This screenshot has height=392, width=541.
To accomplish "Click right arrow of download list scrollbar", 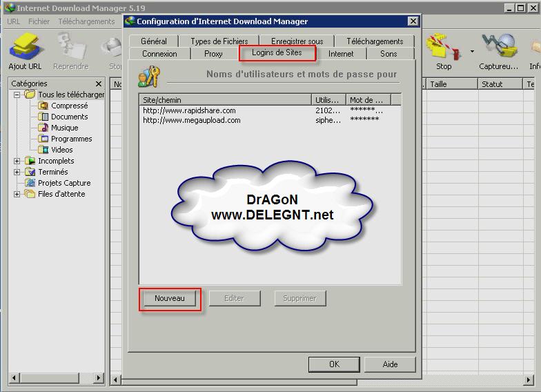I will (x=528, y=380).
